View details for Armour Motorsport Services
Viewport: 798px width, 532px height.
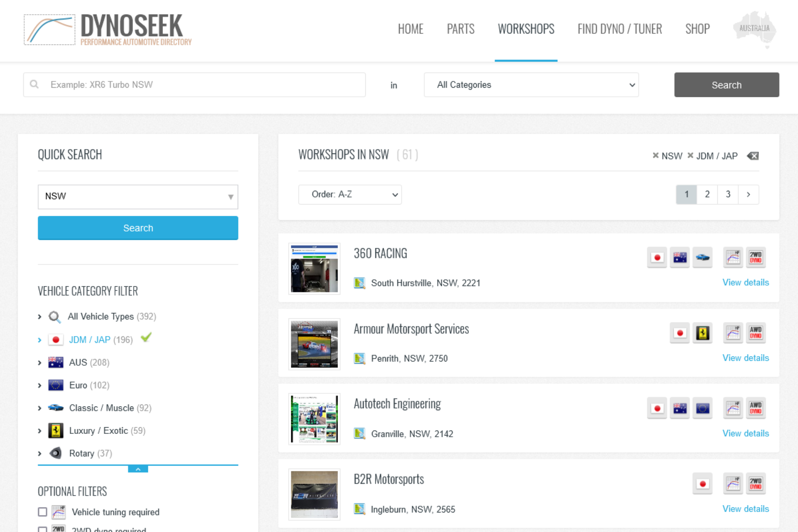click(x=746, y=358)
